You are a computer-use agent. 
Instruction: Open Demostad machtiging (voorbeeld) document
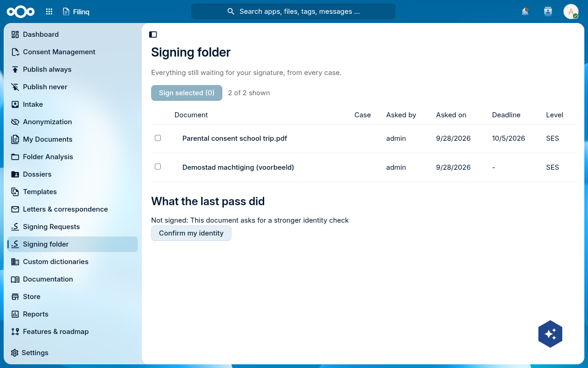(238, 167)
